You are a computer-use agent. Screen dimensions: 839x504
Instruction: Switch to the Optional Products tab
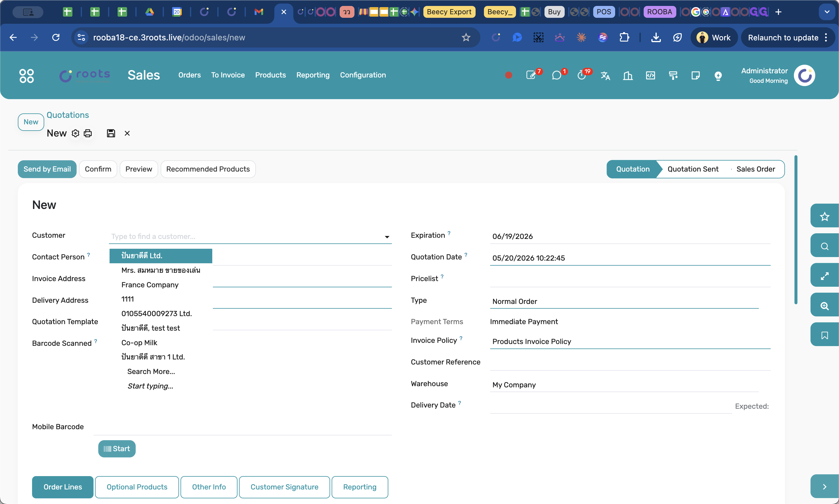pyautogui.click(x=137, y=487)
